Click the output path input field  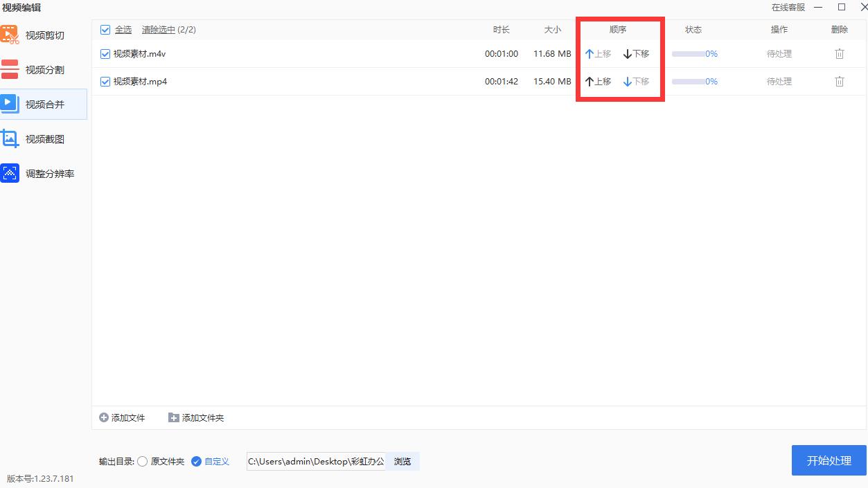click(x=316, y=461)
